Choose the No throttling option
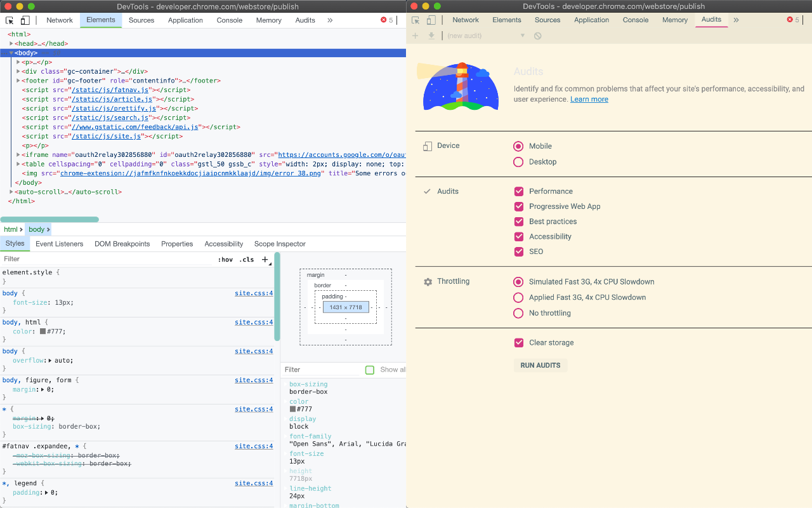This screenshot has height=508, width=812. (x=518, y=313)
